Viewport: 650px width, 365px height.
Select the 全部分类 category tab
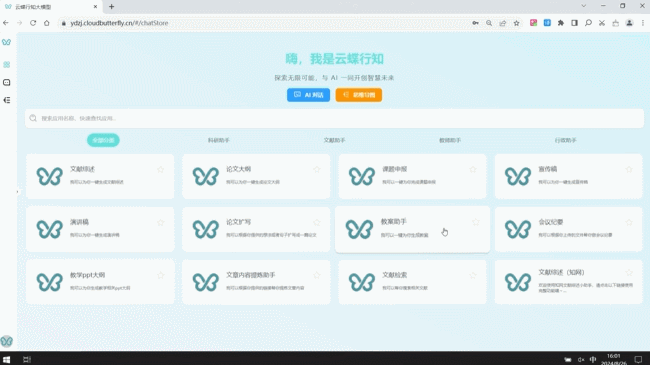(x=103, y=140)
